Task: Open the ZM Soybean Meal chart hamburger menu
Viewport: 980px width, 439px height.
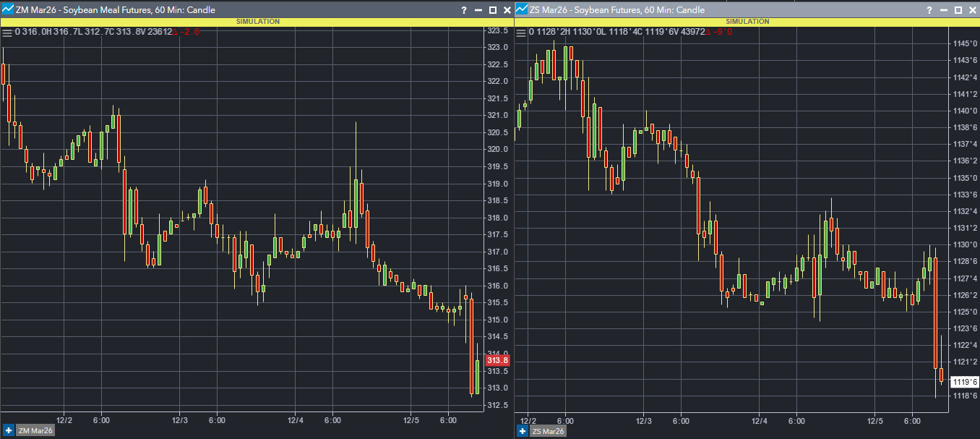Action: click(7, 32)
